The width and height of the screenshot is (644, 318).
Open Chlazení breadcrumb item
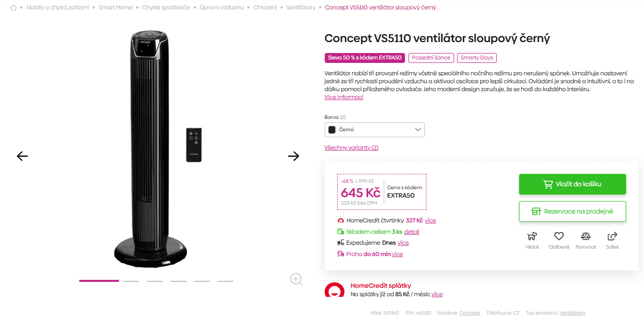[x=265, y=8]
